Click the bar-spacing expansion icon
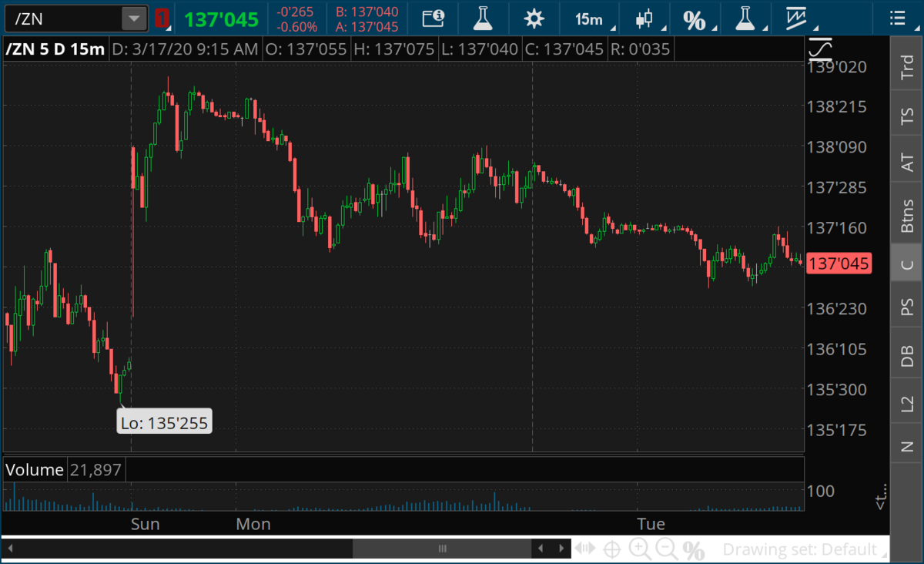The height and width of the screenshot is (564, 924). (585, 549)
